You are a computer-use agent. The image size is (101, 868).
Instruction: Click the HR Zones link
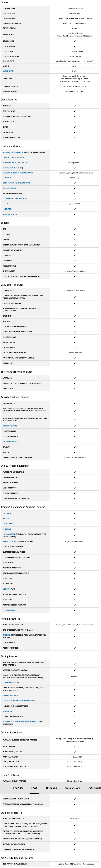(x=7, y=513)
